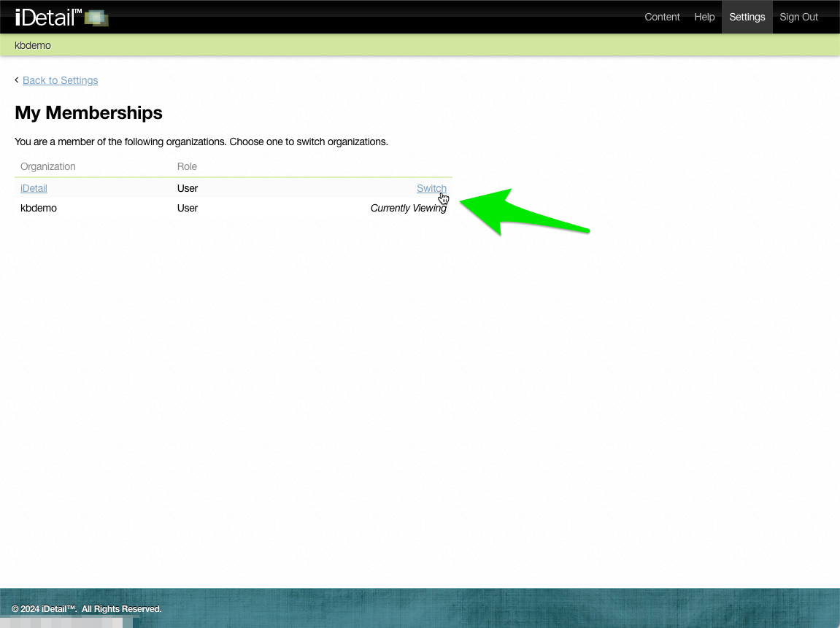
Task: Click Sign Out in the top bar
Action: (x=798, y=17)
